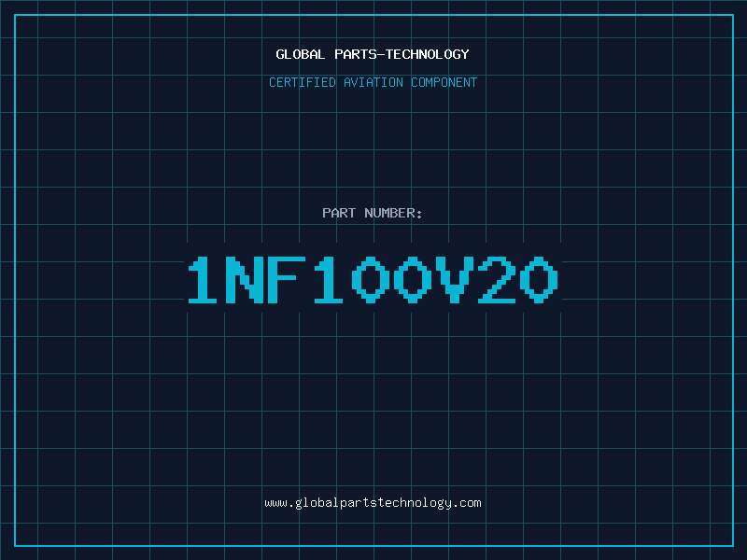
Task: Open the www.globalpartstechnology.com website link
Action: tap(373, 503)
